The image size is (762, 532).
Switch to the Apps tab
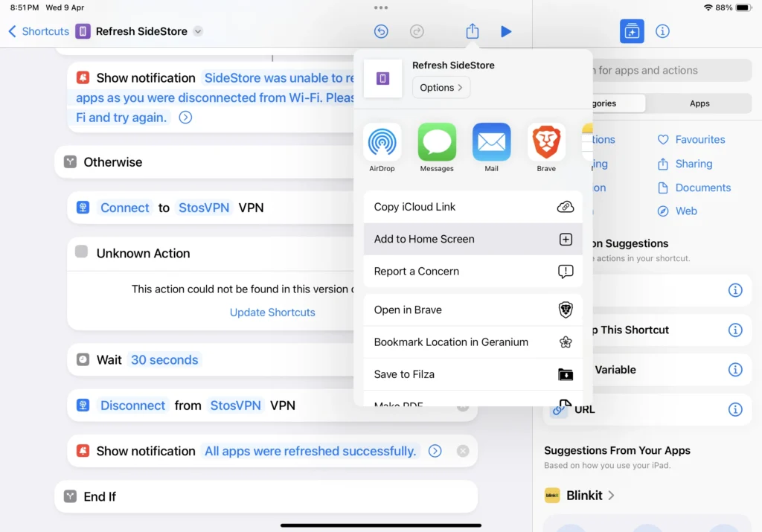click(699, 103)
